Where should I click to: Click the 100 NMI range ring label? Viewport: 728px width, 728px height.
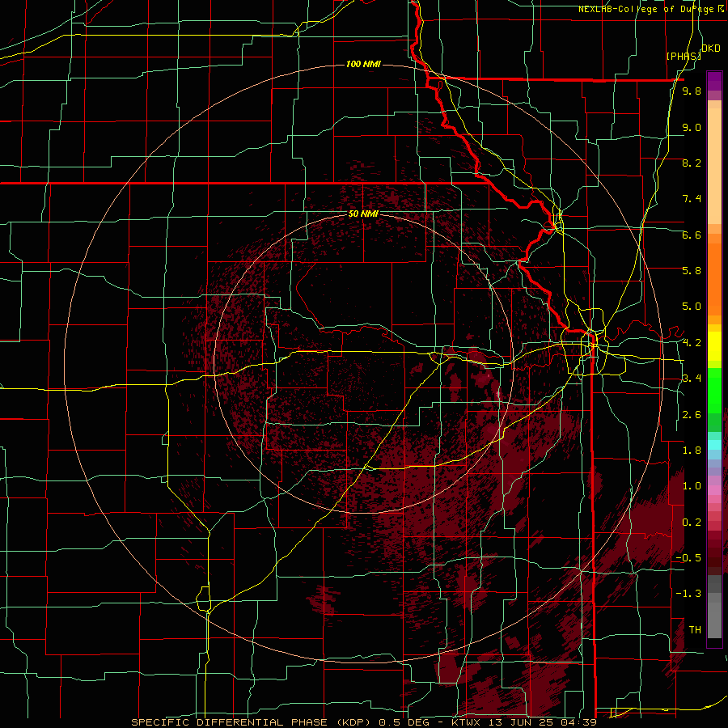[363, 64]
